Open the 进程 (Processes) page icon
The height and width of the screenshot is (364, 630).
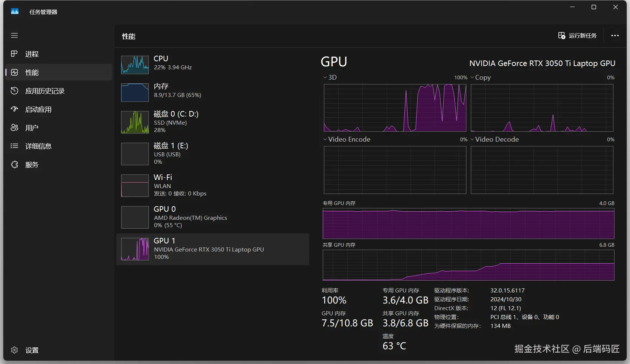[14, 54]
